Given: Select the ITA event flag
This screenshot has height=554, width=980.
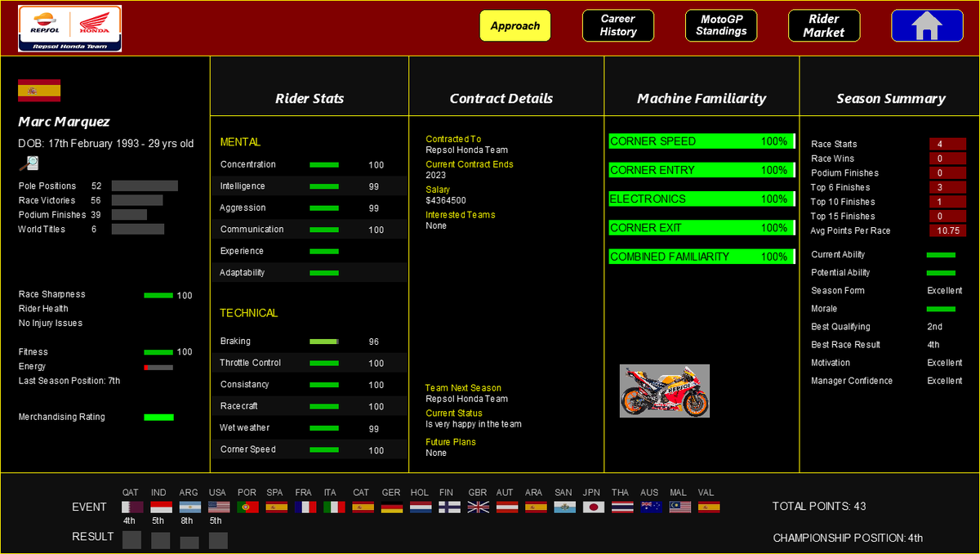Looking at the screenshot, I should [x=334, y=507].
